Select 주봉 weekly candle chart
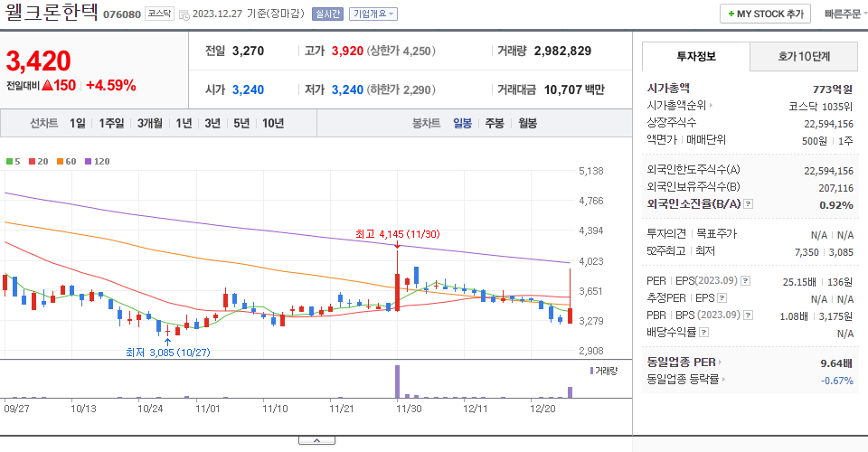Image resolution: width=868 pixels, height=452 pixels. [495, 123]
